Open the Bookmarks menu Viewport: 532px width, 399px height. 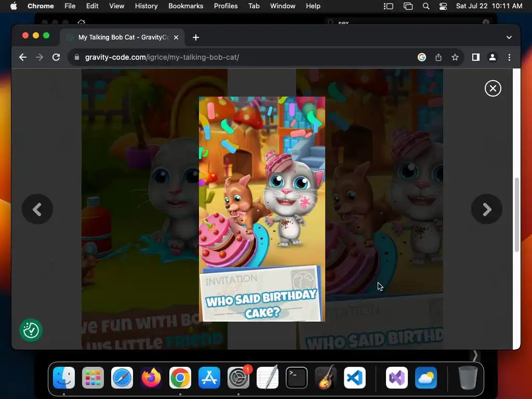[x=186, y=6]
